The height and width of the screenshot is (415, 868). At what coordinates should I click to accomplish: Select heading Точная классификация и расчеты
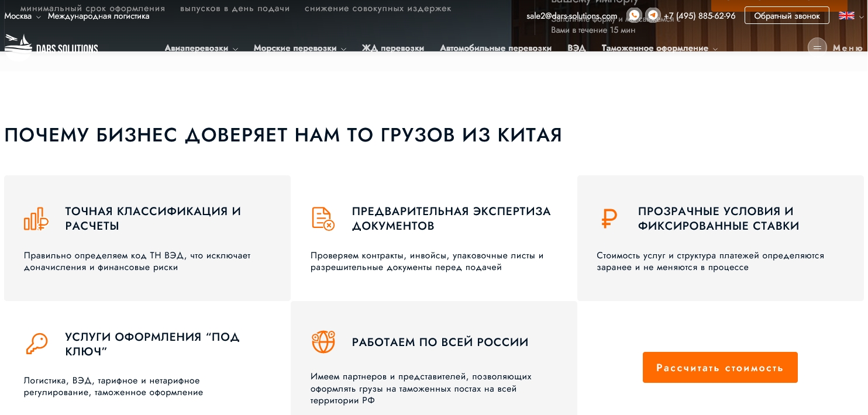(x=153, y=219)
